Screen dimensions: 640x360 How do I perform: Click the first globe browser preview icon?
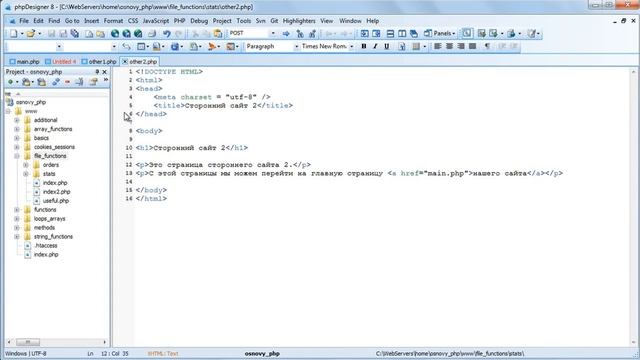[115, 33]
